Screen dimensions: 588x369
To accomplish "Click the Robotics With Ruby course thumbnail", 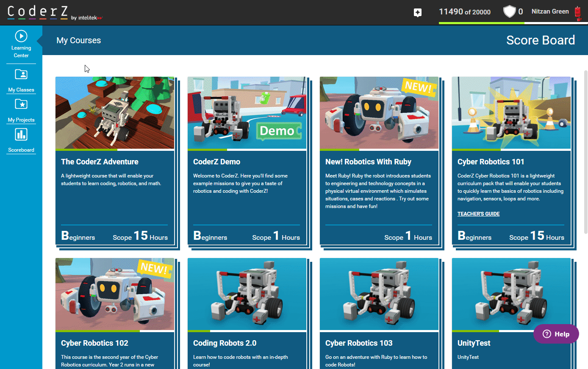I will click(379, 113).
